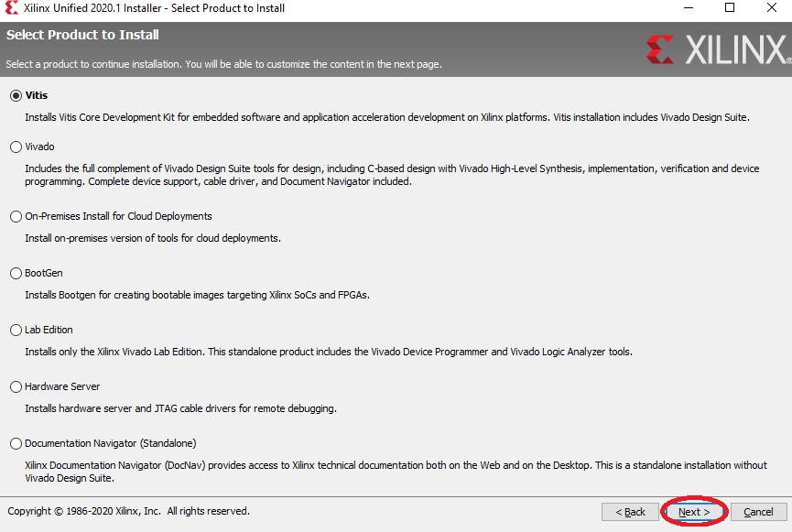
Task: Select Lab Edition radio button
Action: click(16, 330)
